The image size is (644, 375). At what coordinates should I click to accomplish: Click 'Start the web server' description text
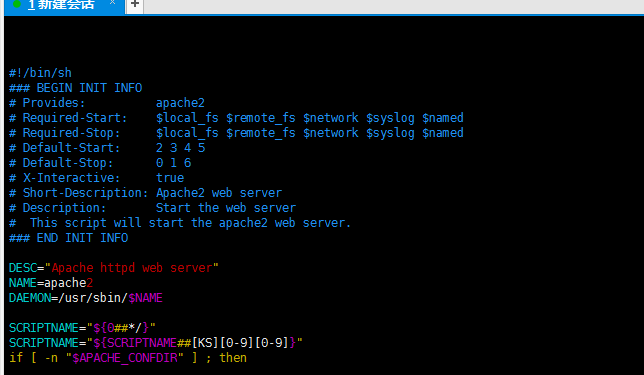(x=226, y=208)
